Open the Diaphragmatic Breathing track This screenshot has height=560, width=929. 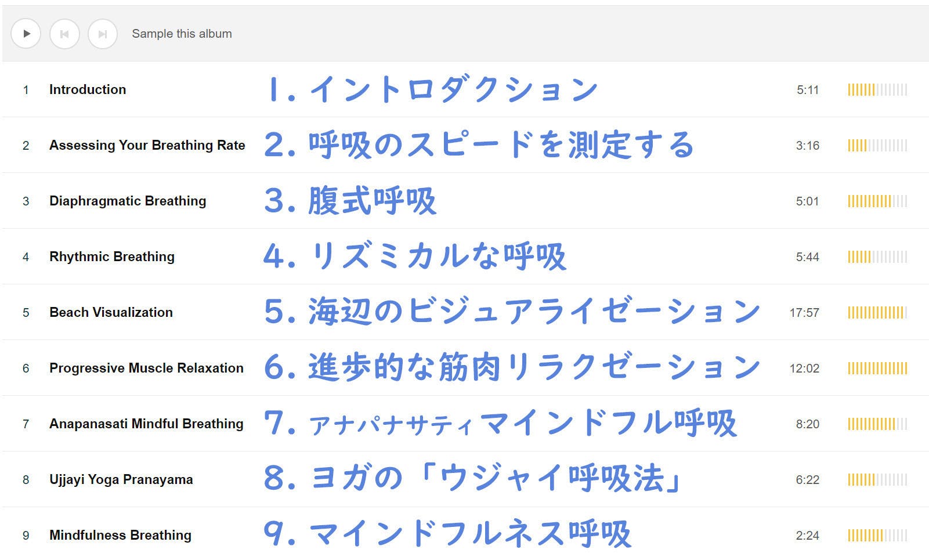point(128,201)
